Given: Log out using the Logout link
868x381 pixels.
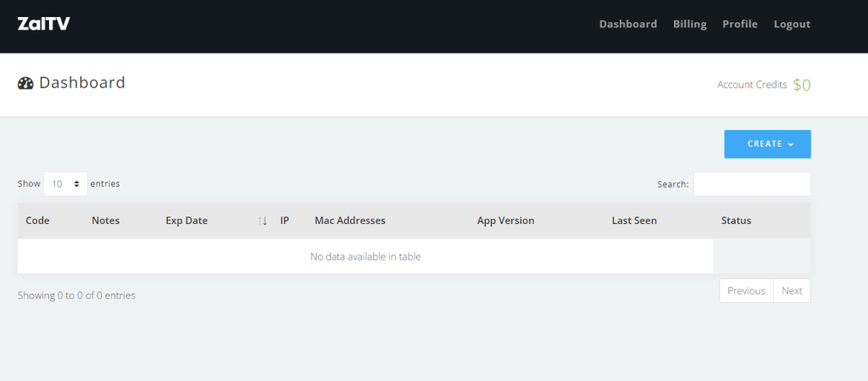Looking at the screenshot, I should click(792, 24).
